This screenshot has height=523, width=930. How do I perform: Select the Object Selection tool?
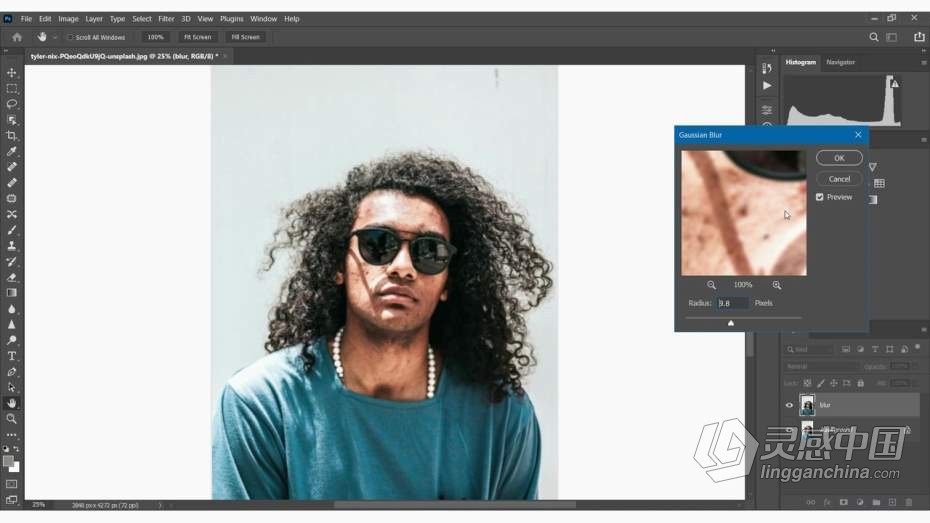[11, 120]
